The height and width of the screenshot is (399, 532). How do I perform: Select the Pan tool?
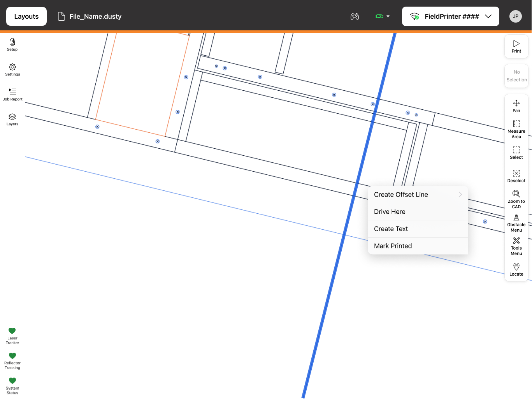click(x=516, y=106)
